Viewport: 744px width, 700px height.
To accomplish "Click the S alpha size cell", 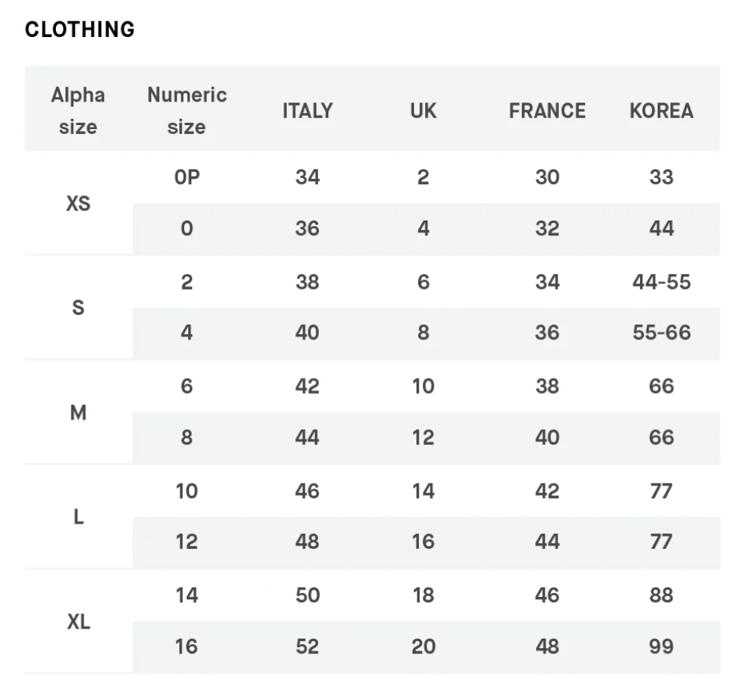I will point(78,307).
